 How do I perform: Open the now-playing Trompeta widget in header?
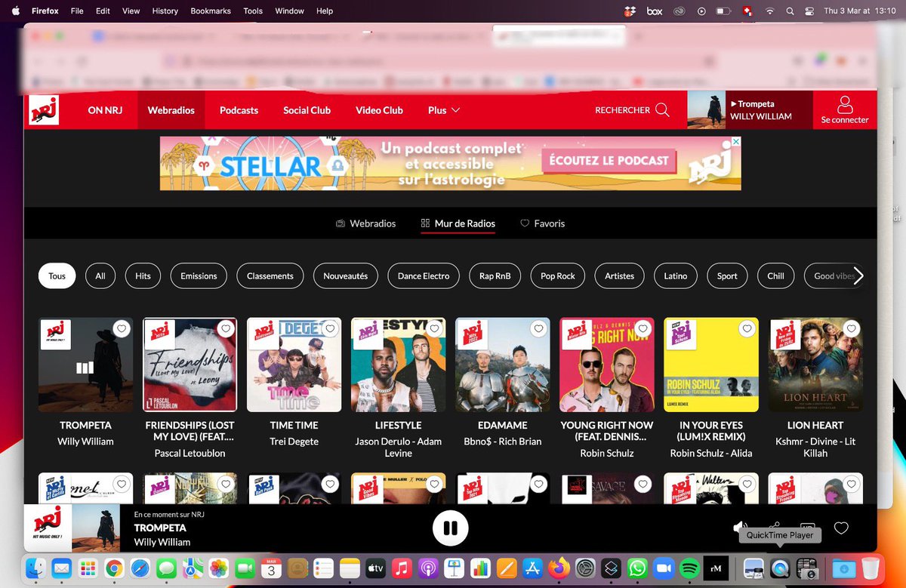pyautogui.click(x=750, y=110)
